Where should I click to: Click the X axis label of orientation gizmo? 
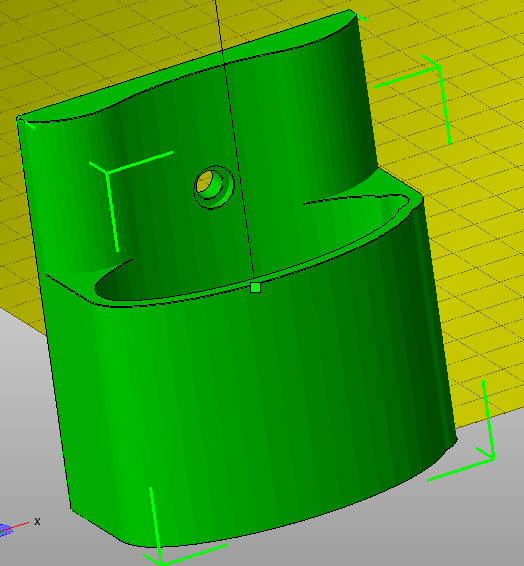(x=37, y=521)
